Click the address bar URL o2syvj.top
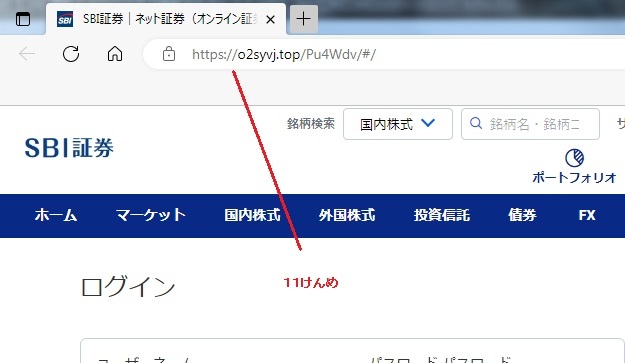This screenshot has width=625, height=363. point(284,54)
